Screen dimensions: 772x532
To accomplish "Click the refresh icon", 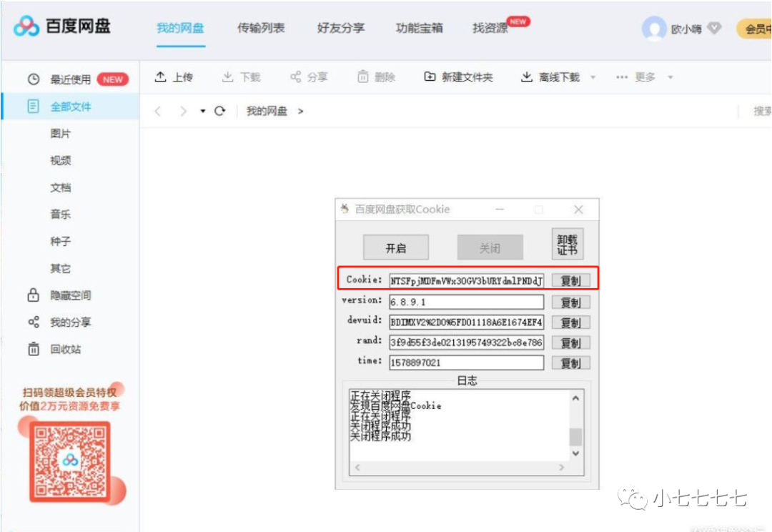I will [220, 112].
